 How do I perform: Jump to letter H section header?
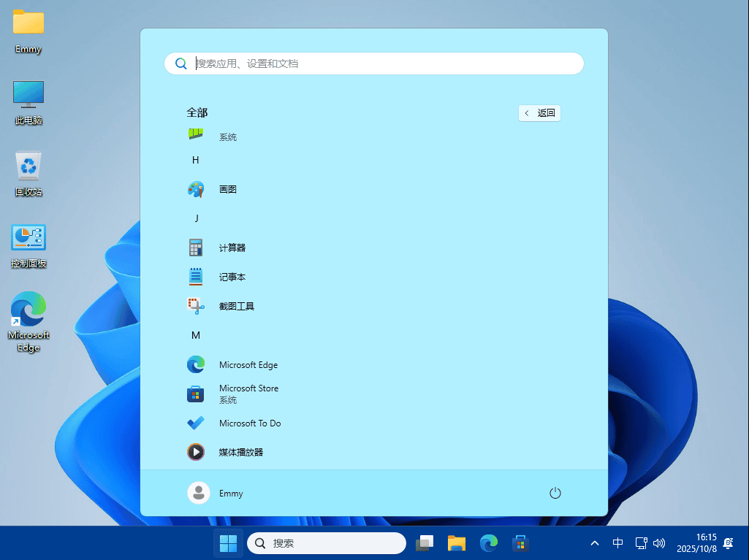click(195, 160)
